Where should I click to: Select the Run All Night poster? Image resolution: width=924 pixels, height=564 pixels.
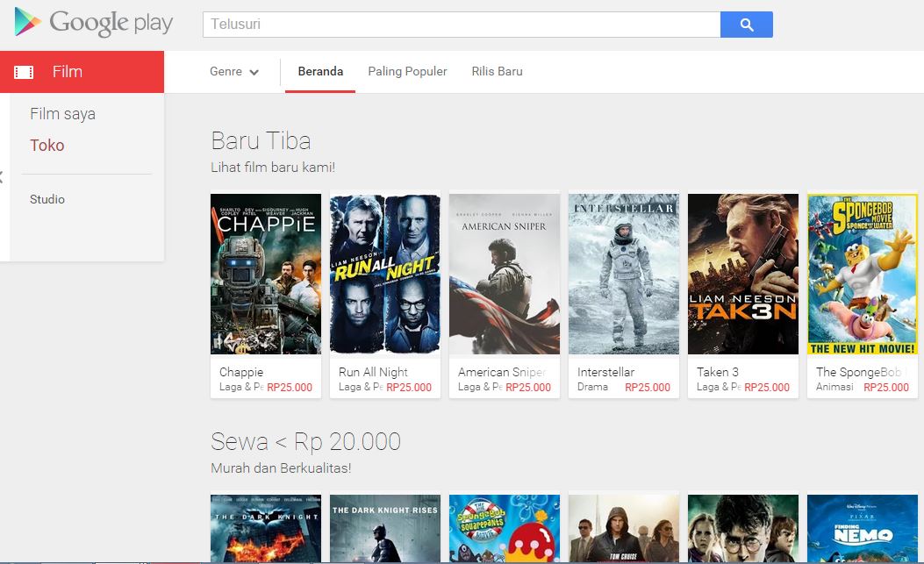click(x=385, y=274)
